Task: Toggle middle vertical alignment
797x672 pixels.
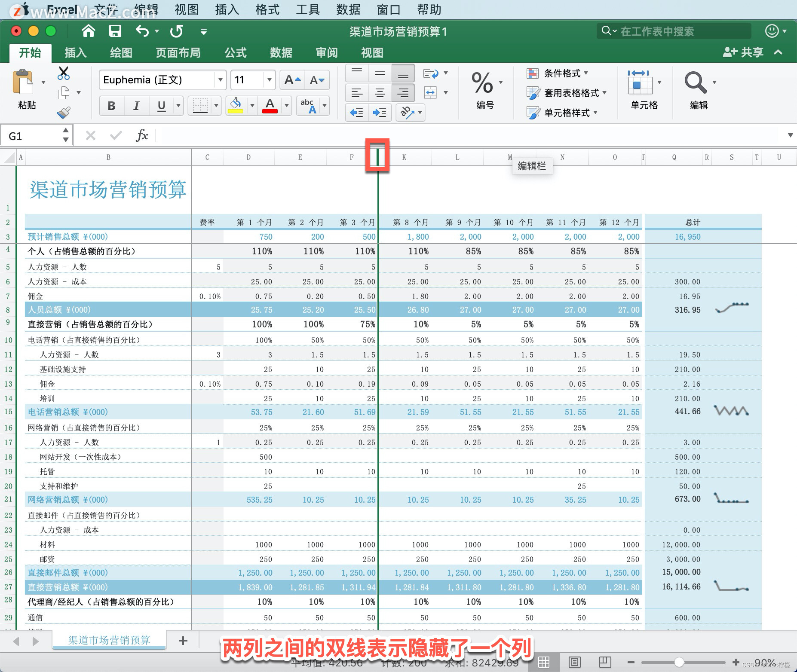Action: coord(380,73)
